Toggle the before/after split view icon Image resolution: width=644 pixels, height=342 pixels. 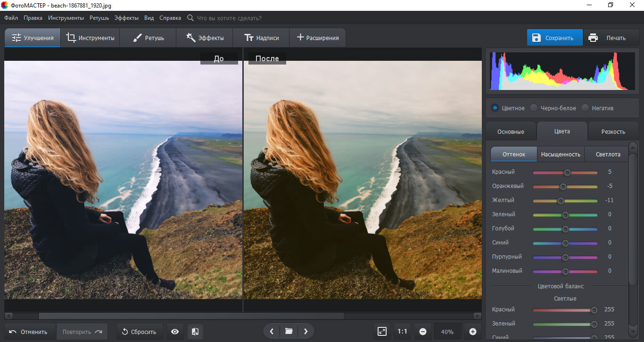pos(195,332)
